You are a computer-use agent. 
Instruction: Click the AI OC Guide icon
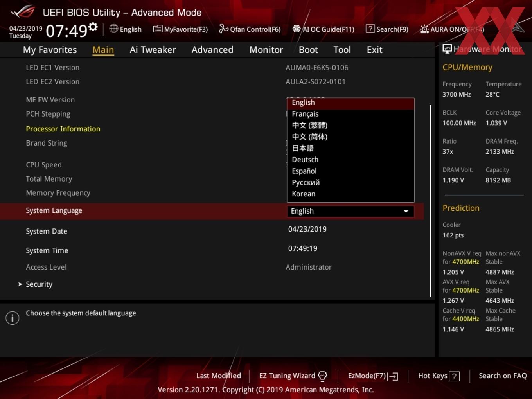pos(297,29)
